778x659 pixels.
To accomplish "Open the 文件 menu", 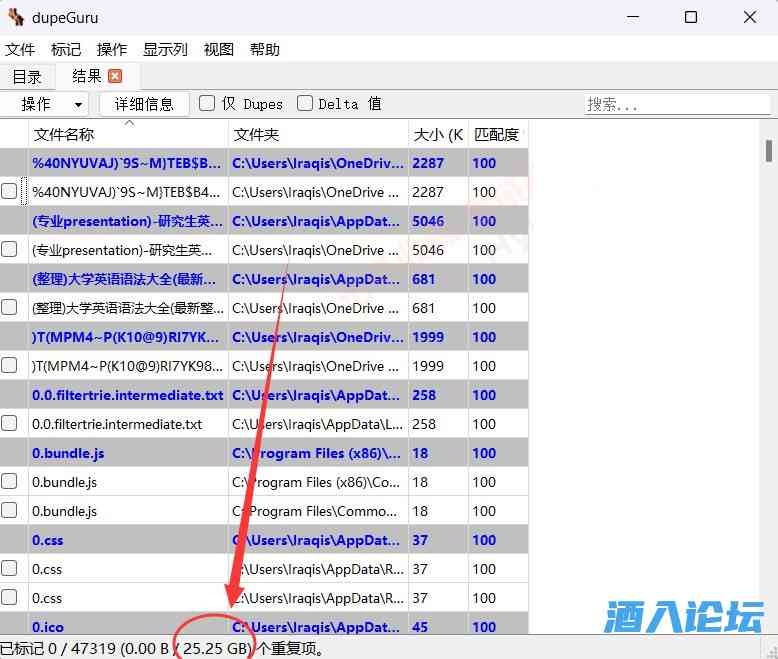I will [x=20, y=49].
